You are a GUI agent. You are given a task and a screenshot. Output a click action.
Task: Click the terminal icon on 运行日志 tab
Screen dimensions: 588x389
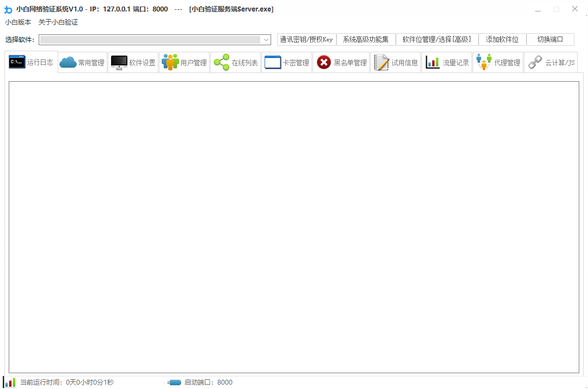click(x=17, y=62)
